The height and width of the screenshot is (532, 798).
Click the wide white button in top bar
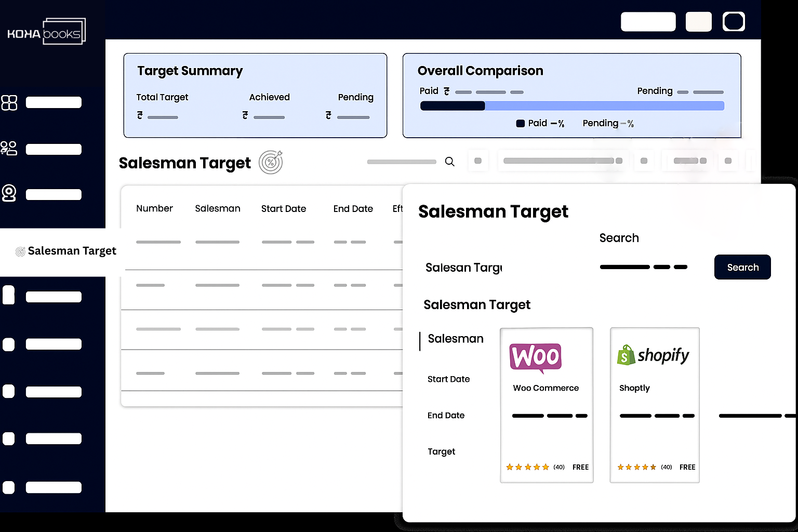click(x=648, y=22)
